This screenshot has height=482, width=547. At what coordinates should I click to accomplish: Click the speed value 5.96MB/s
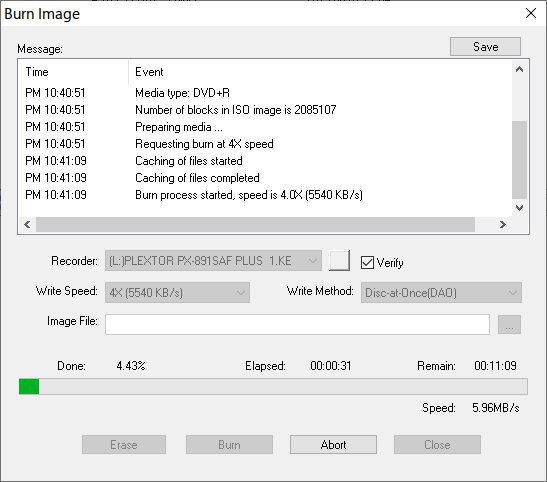coord(496,408)
